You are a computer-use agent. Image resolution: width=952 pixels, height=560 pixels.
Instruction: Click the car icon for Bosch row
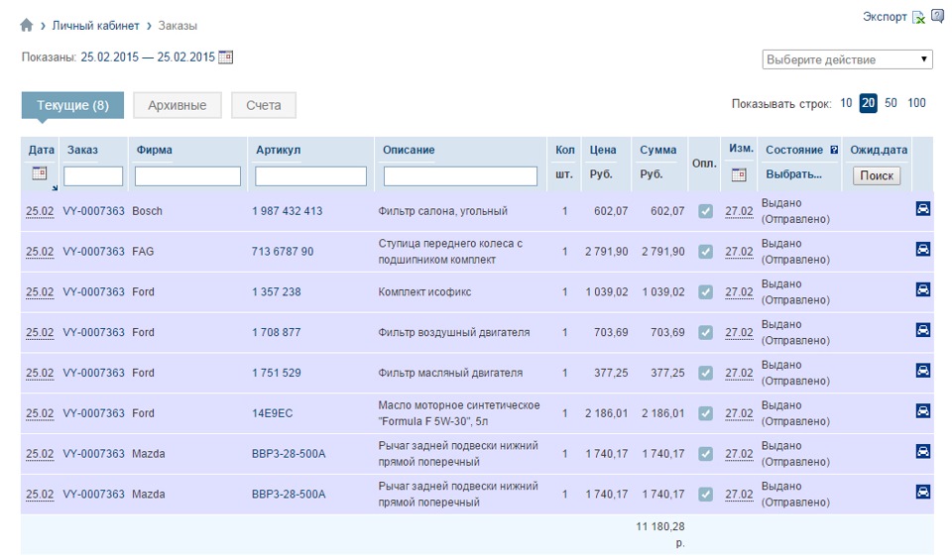click(923, 209)
